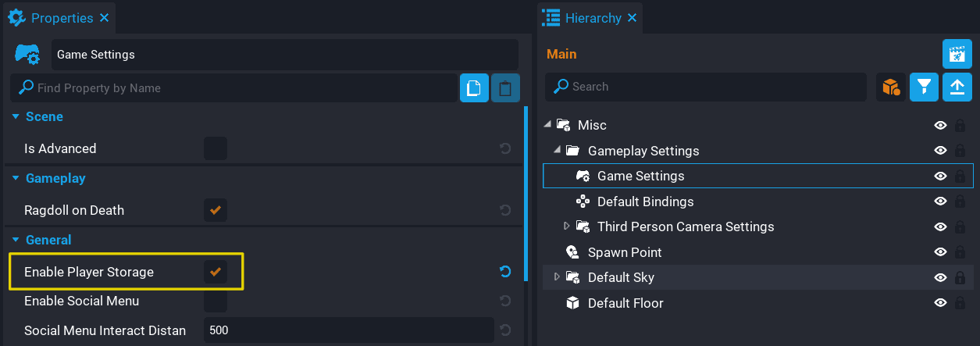Enable the Is Advanced checkbox
This screenshot has height=346, width=980.
216,148
